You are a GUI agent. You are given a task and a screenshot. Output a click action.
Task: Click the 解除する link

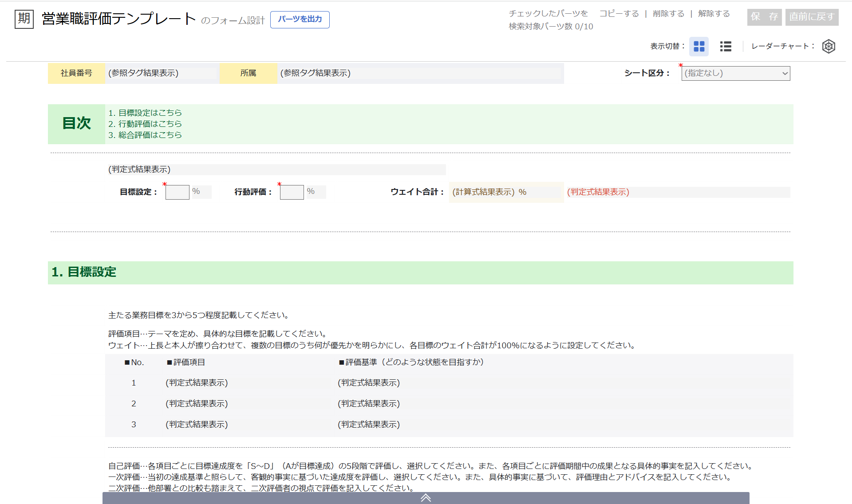click(x=714, y=14)
